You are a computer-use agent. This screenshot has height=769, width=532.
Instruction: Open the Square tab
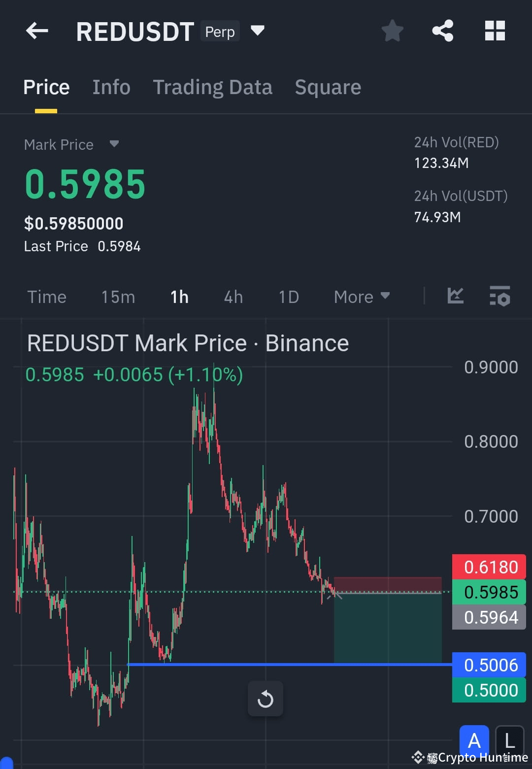point(328,87)
